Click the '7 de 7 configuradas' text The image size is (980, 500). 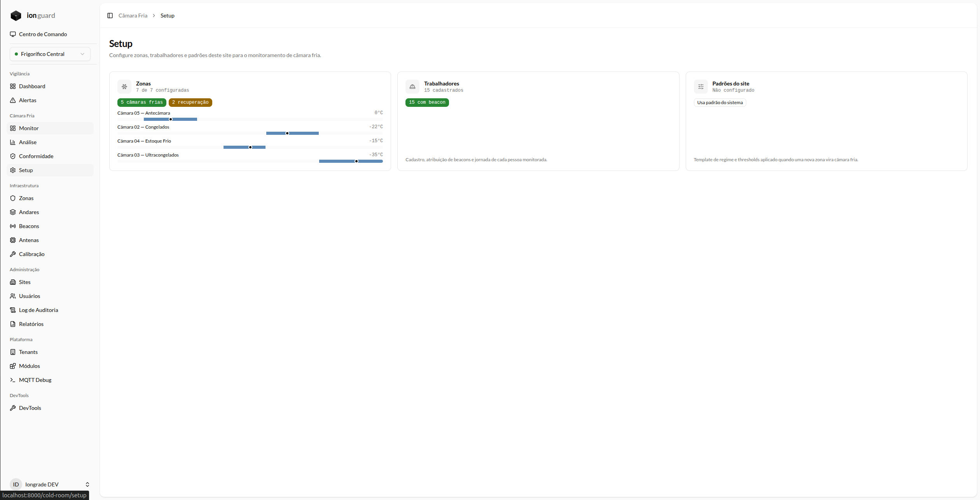[162, 90]
